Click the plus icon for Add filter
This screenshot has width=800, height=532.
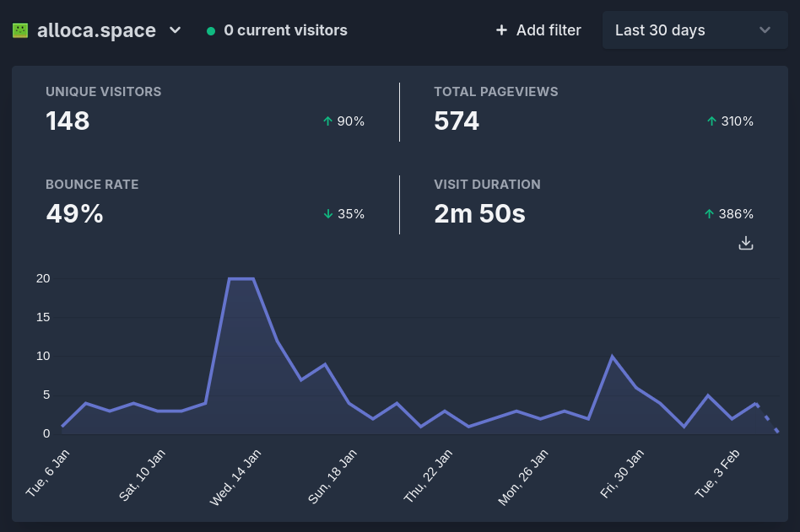(x=501, y=30)
